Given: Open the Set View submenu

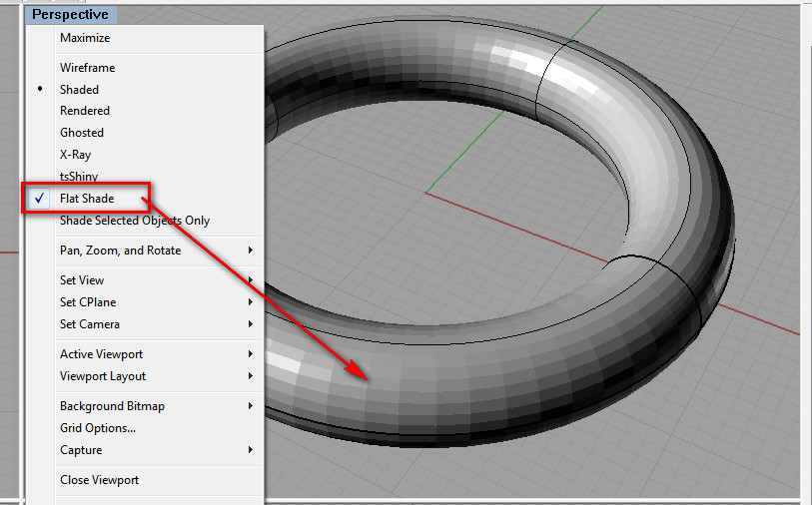Looking at the screenshot, I should click(x=82, y=280).
